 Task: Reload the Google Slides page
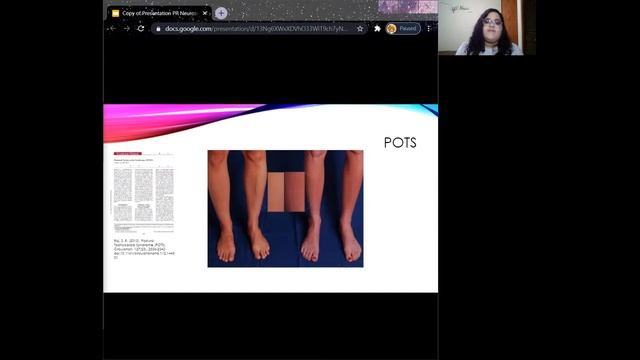pyautogui.click(x=141, y=29)
